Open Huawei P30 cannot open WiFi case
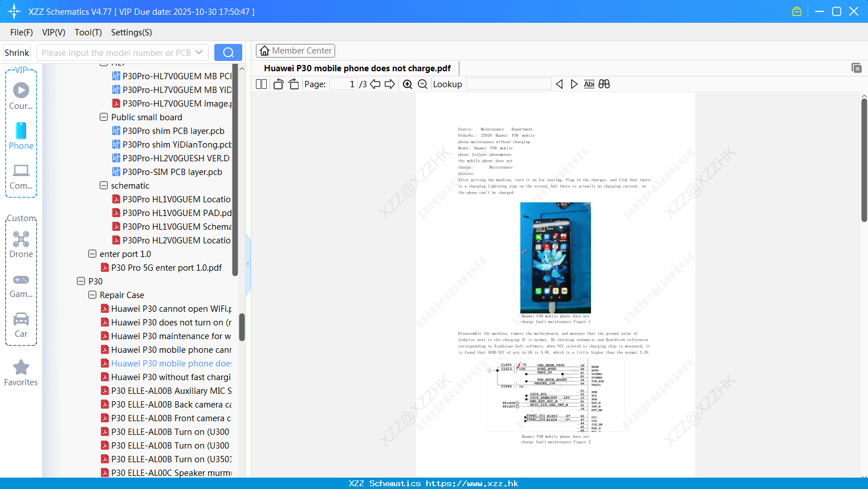868x489 pixels. click(x=166, y=308)
